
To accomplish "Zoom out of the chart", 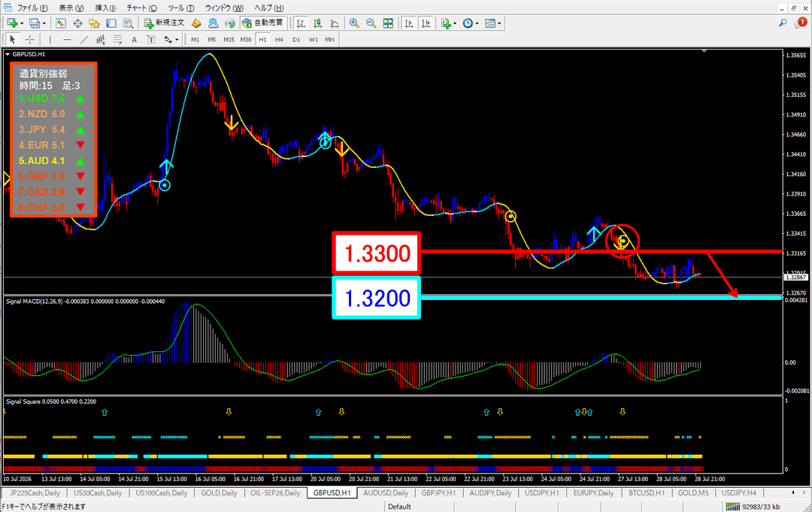I will (371, 23).
